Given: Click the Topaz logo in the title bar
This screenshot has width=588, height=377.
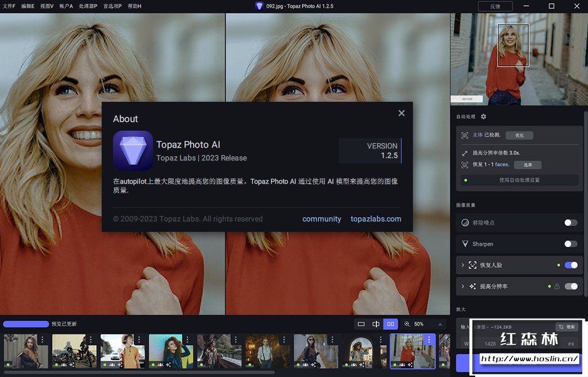Looking at the screenshot, I should click(x=259, y=6).
